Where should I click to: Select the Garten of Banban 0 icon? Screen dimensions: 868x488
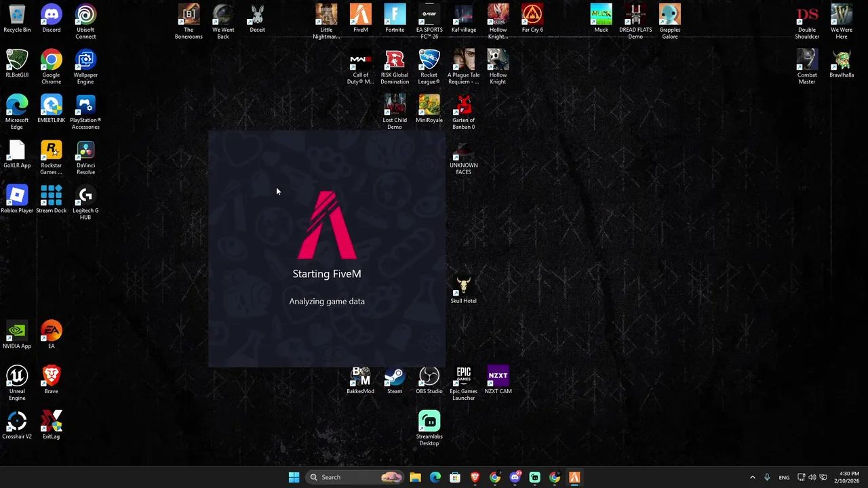pyautogui.click(x=463, y=113)
